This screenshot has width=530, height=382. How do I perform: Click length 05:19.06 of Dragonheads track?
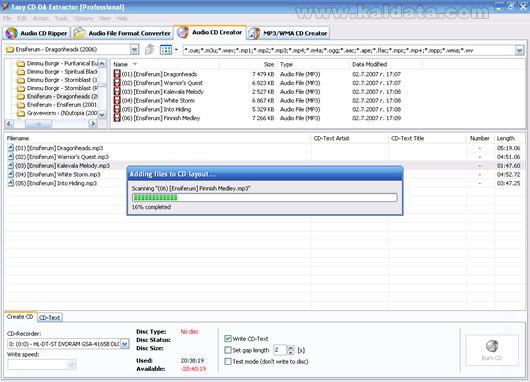[x=508, y=148]
